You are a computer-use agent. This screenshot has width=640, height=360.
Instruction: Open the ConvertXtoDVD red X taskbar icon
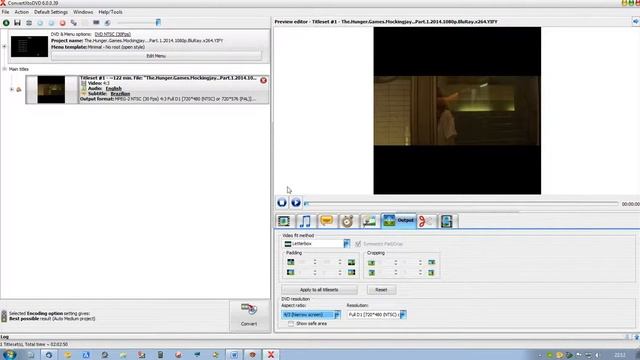(x=271, y=355)
